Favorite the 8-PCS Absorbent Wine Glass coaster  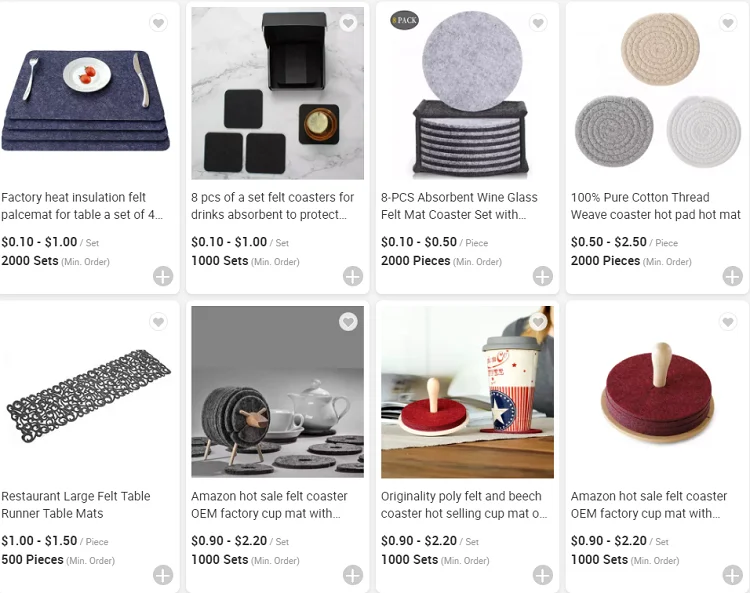(538, 23)
